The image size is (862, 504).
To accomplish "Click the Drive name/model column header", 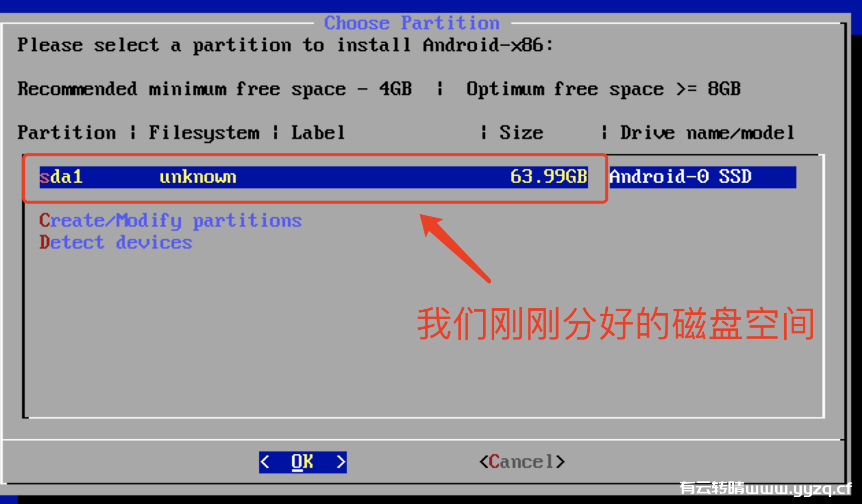I will point(707,133).
